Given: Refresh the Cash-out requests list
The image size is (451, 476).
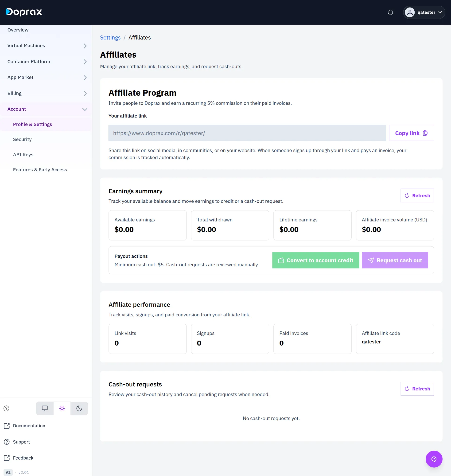Looking at the screenshot, I should [x=417, y=389].
